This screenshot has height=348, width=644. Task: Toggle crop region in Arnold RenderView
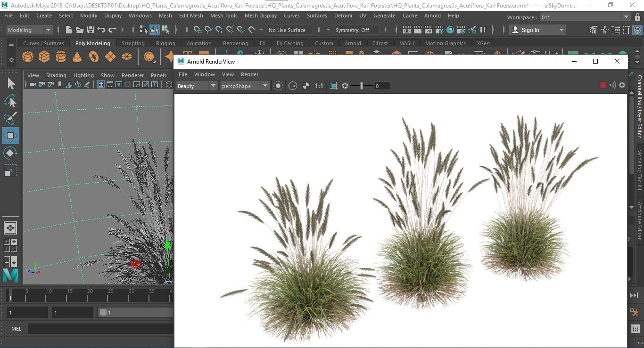click(x=334, y=86)
